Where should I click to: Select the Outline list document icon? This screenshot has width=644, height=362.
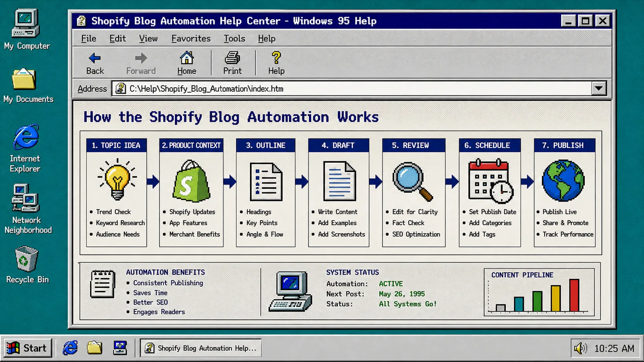click(x=266, y=182)
